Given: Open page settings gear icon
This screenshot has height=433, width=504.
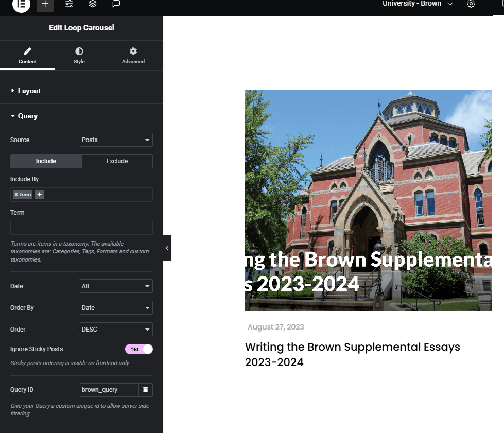Looking at the screenshot, I should 471,4.
